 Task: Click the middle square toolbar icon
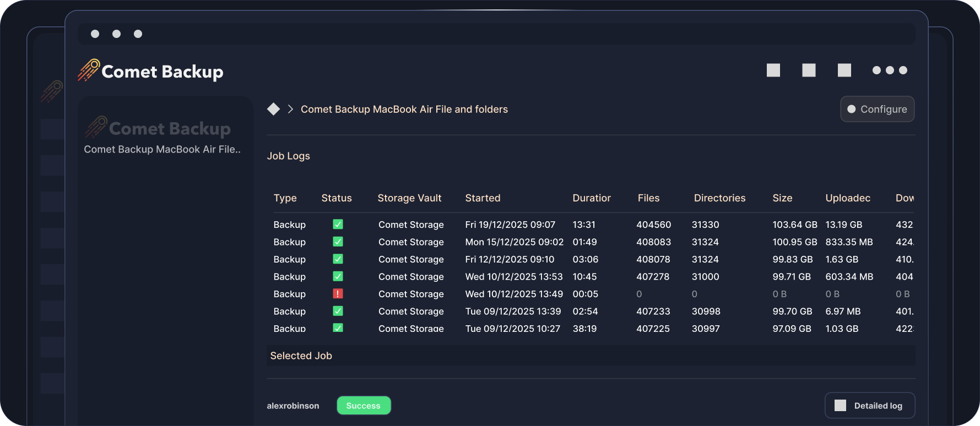(x=809, y=70)
